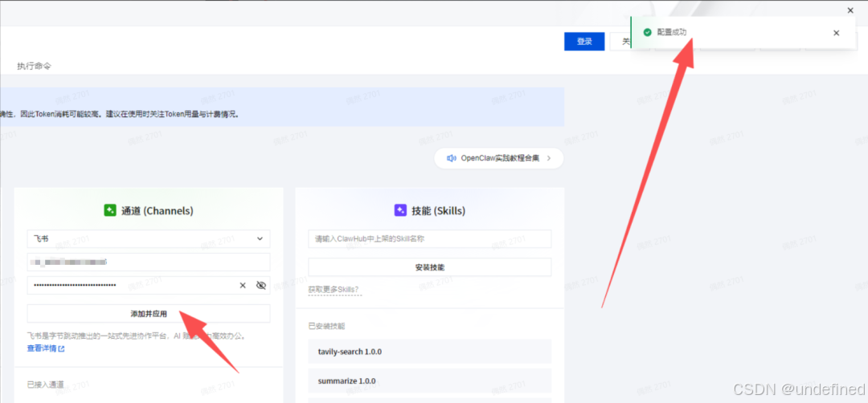
Task: Click the speaker icon beside OpenClaw tutorials
Action: coord(451,158)
